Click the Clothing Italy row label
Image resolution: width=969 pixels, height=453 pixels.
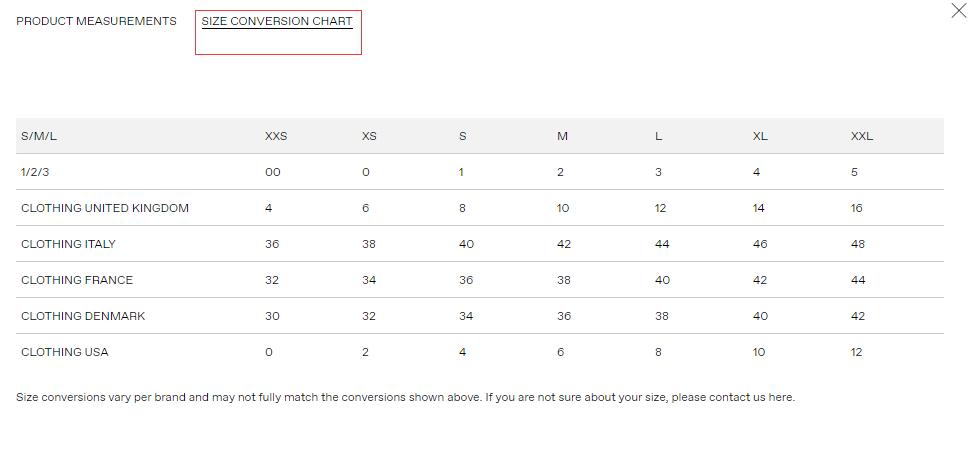pos(68,244)
